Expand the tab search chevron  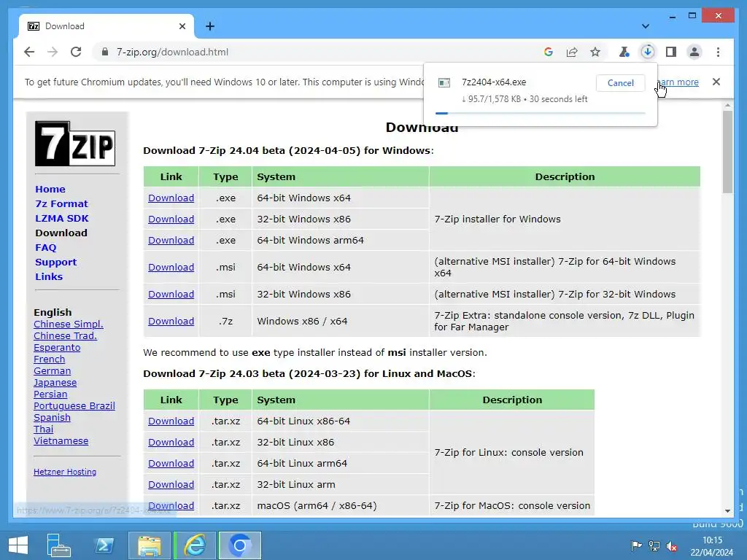(x=645, y=26)
